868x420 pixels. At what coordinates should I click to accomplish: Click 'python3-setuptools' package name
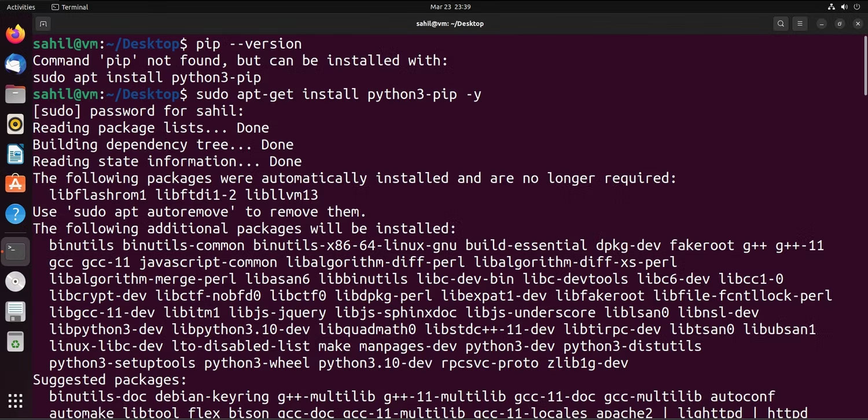click(x=123, y=363)
